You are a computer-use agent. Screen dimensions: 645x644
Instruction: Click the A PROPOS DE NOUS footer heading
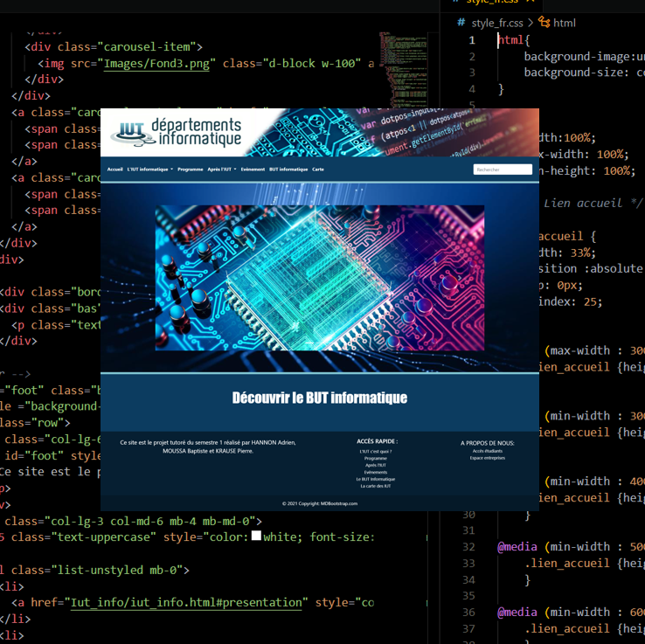tap(488, 443)
